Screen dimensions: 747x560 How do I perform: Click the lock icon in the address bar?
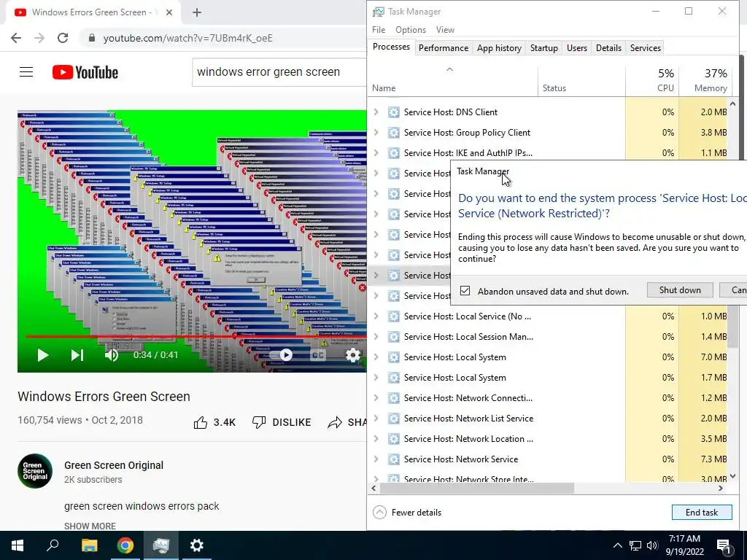point(92,38)
